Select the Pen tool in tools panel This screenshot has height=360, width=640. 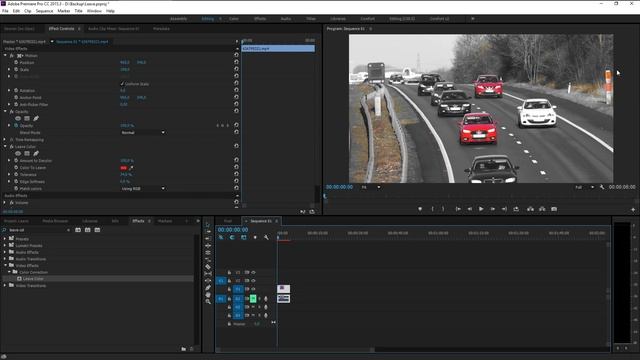click(x=208, y=287)
